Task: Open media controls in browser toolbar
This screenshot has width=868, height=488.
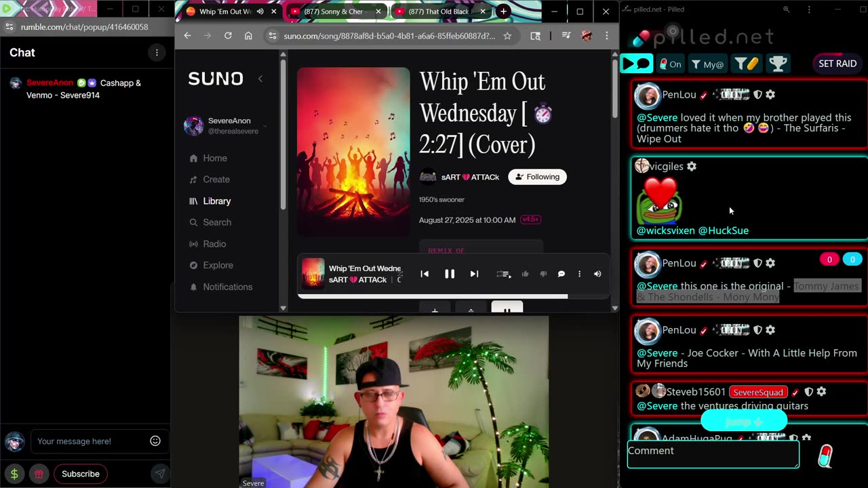Action: point(566,36)
